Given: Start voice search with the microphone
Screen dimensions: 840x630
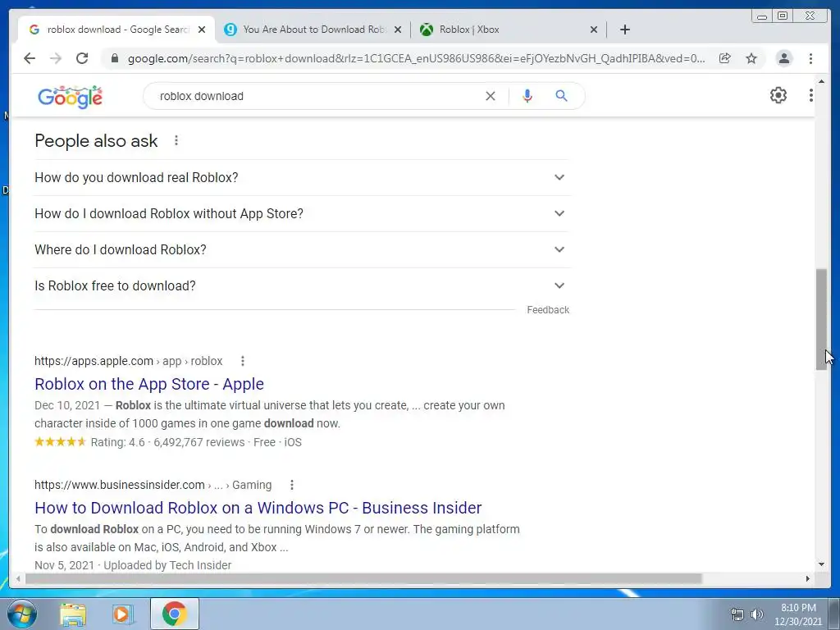Looking at the screenshot, I should tap(527, 96).
